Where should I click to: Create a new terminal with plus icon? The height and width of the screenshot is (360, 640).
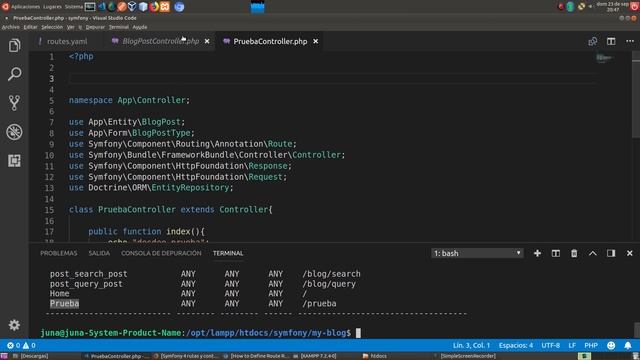[x=537, y=253]
